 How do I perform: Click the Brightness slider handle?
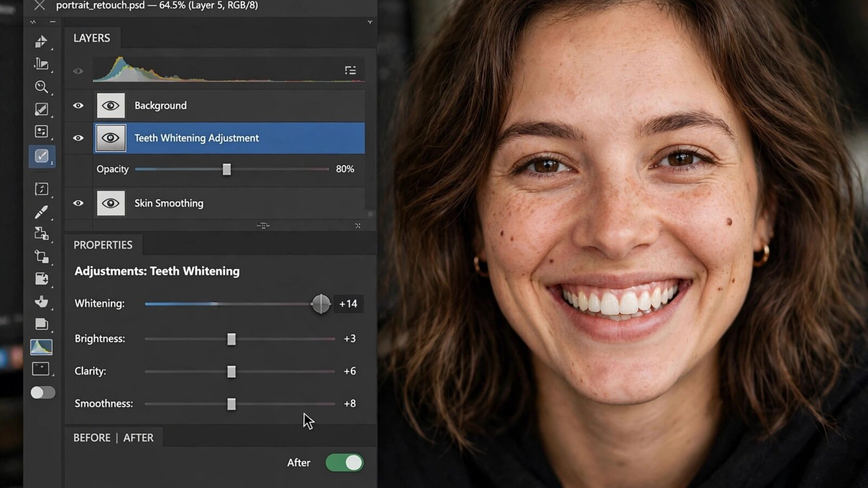click(x=232, y=339)
